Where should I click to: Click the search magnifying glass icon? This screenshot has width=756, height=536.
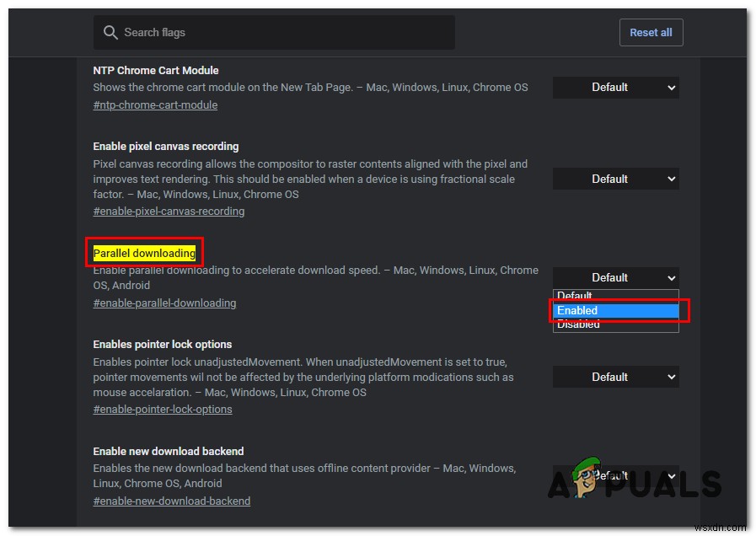pyautogui.click(x=110, y=32)
